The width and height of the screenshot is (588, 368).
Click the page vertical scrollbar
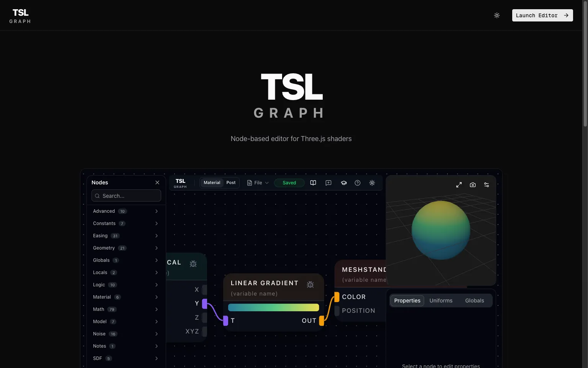pyautogui.click(x=585, y=63)
